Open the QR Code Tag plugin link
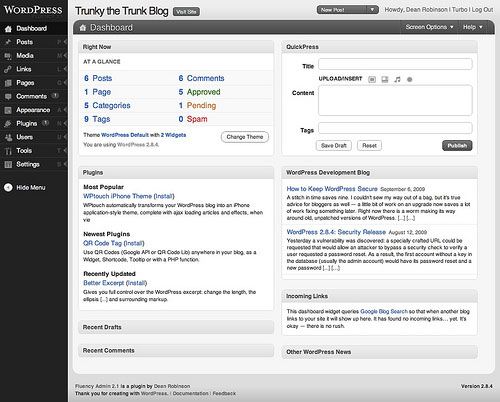Viewport: 500px width, 402px height. tap(103, 243)
